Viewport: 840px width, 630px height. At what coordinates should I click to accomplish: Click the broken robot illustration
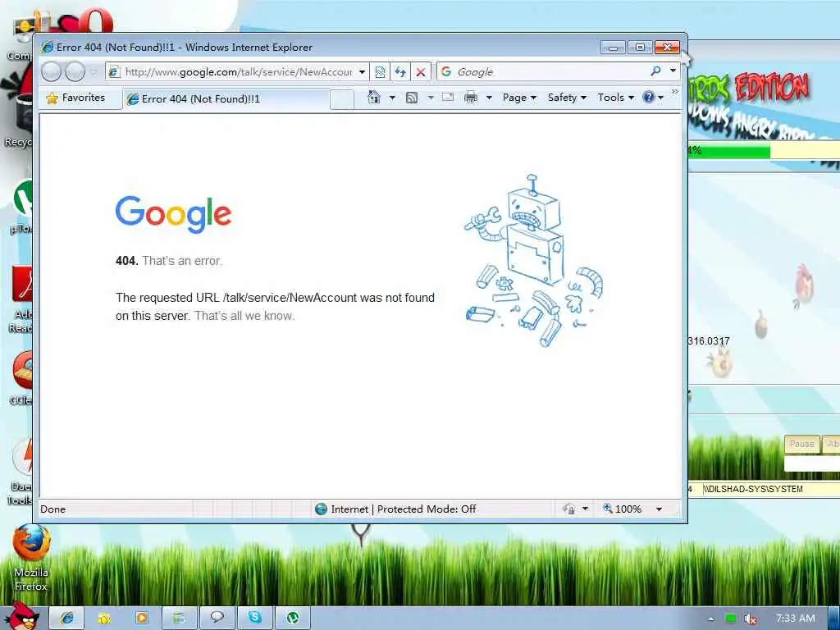[533, 260]
